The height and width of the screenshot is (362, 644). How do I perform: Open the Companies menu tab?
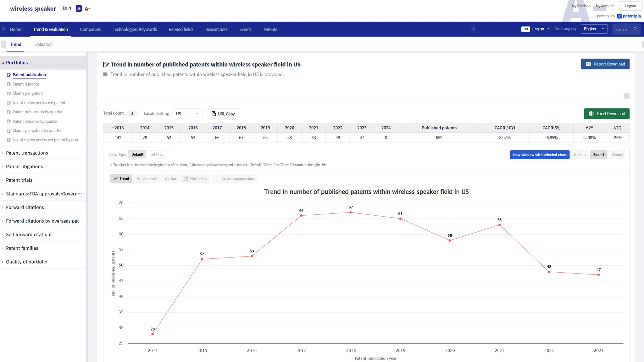point(90,29)
